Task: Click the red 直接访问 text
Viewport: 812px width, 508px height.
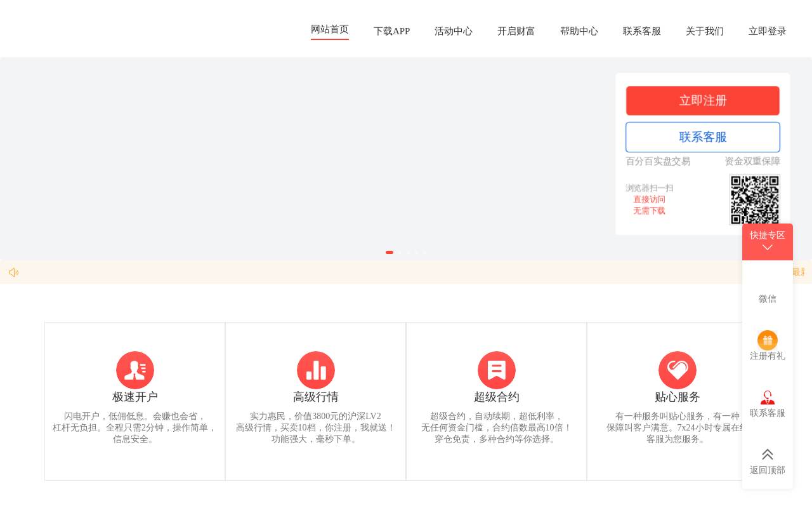Action: [x=649, y=199]
